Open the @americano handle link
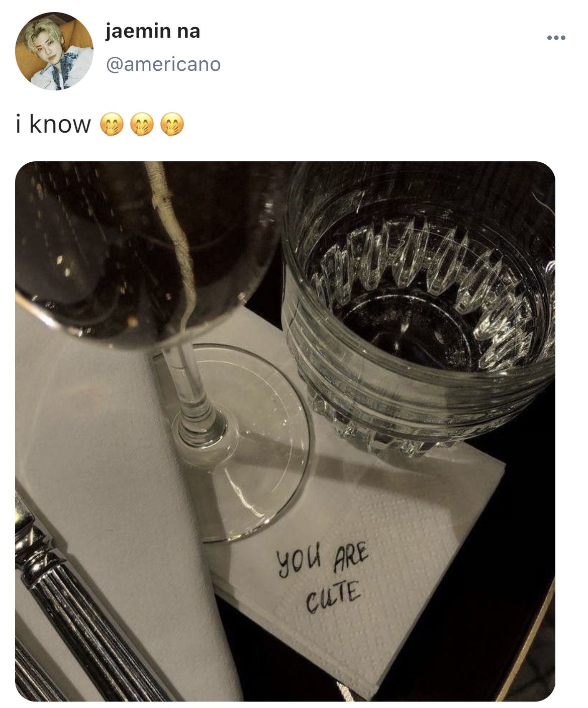The image size is (588, 708). (x=163, y=64)
